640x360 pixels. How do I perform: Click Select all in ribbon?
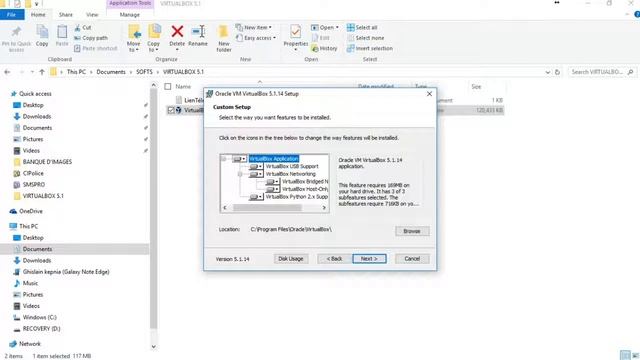pos(362,27)
